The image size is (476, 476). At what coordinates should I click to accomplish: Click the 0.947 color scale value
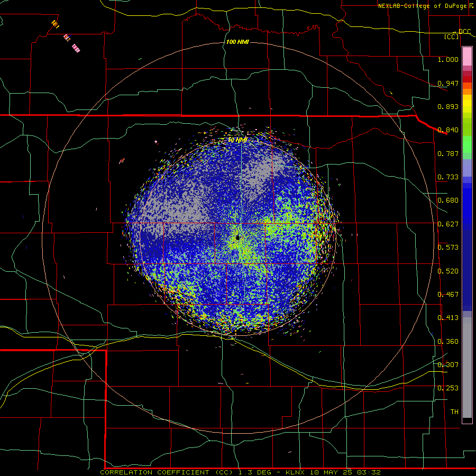[448, 83]
